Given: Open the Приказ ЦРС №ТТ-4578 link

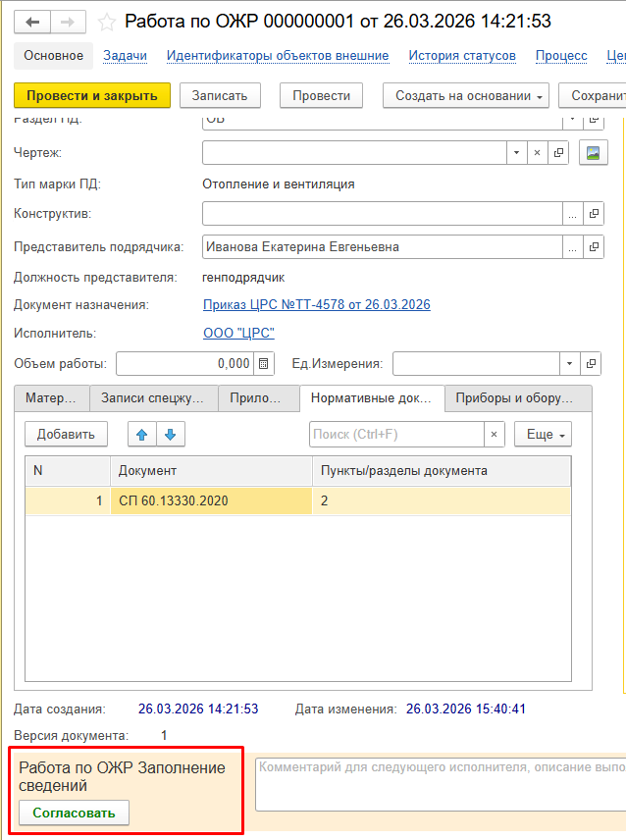Looking at the screenshot, I should point(316,305).
